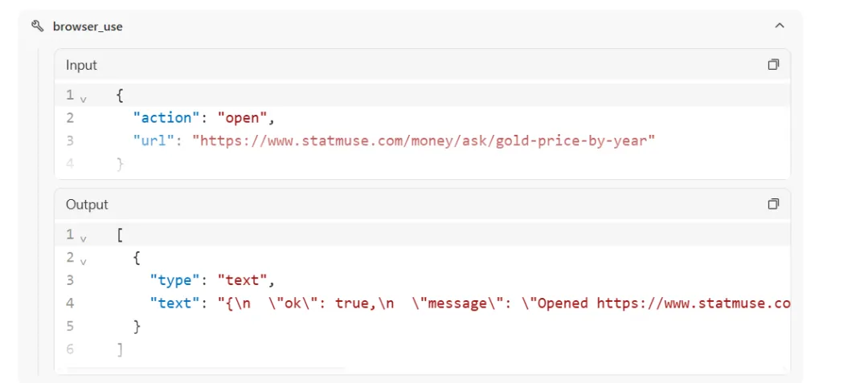Fold line 1 in the Output code
The image size is (868, 383).
point(84,236)
